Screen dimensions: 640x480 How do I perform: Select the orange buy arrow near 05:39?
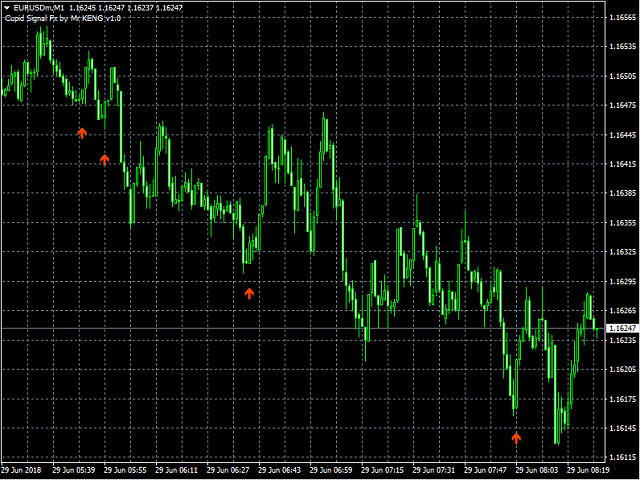click(82, 133)
